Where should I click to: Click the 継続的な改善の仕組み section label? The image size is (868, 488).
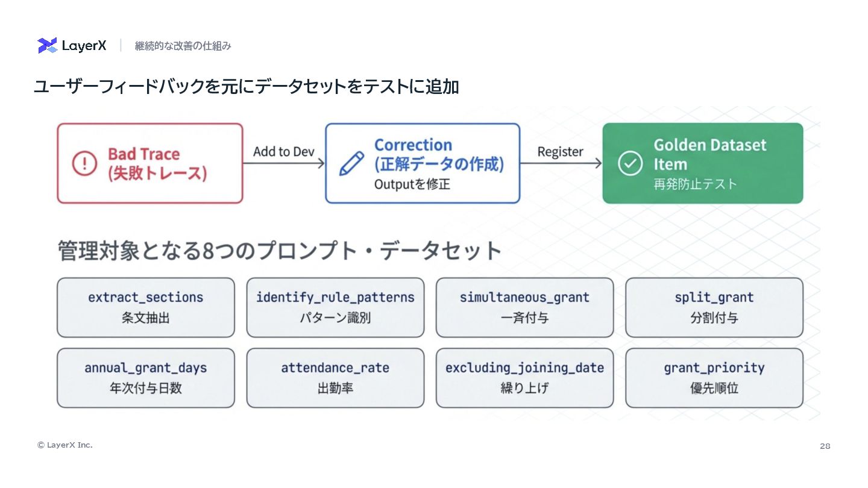coord(183,46)
